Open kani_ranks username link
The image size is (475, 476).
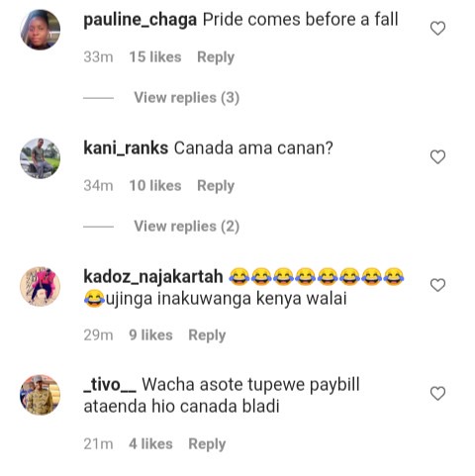(x=126, y=148)
